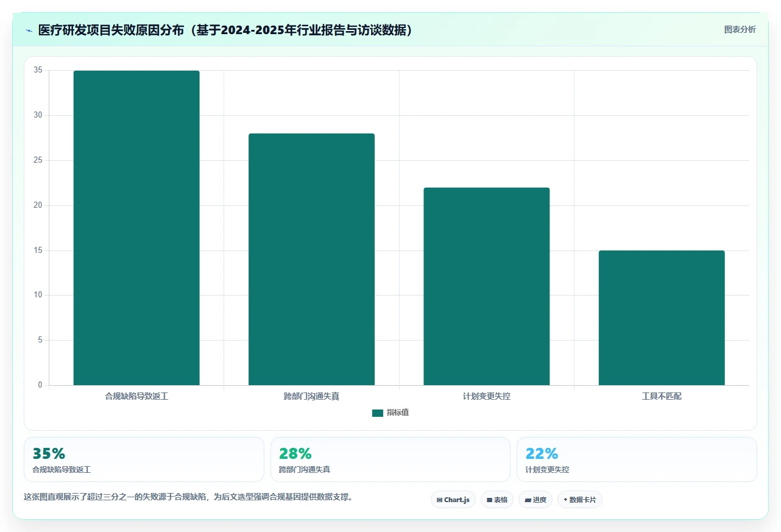Click the y-axis value 20
The width and height of the screenshot is (781, 532).
tap(38, 205)
